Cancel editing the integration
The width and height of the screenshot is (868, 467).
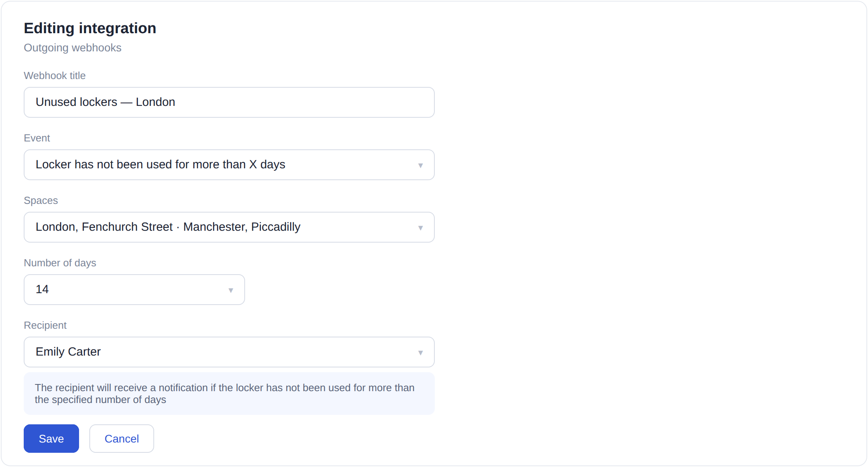point(122,439)
